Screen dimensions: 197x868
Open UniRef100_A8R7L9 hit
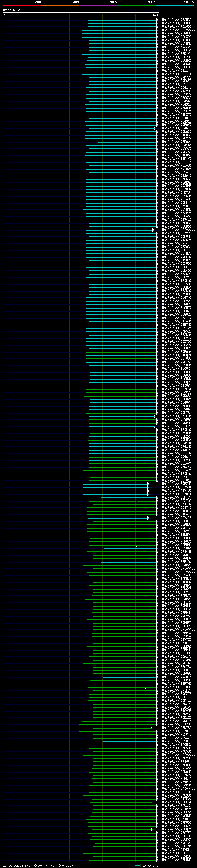176,250
